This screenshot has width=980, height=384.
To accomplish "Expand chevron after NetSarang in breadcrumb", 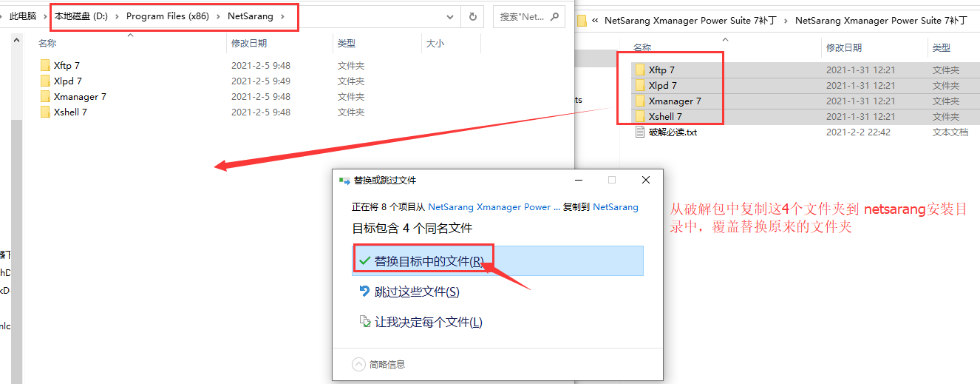I will [282, 16].
